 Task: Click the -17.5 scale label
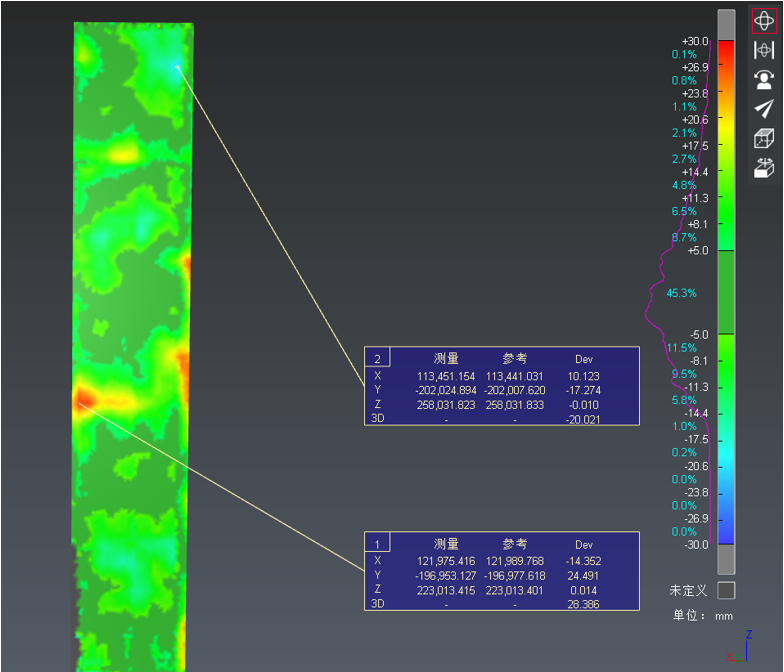pyautogui.click(x=696, y=440)
